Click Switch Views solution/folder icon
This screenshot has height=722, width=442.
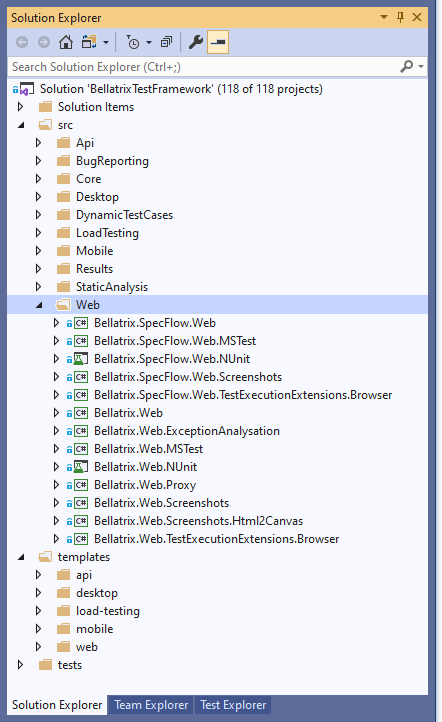click(89, 42)
